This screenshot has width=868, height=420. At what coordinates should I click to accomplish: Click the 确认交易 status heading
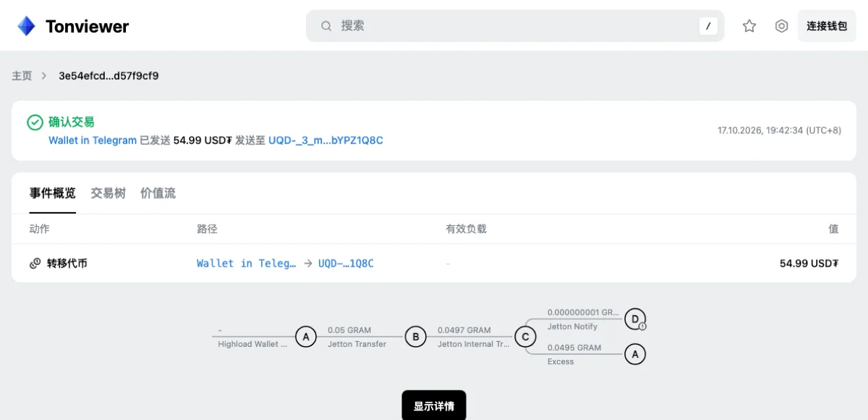(x=72, y=122)
